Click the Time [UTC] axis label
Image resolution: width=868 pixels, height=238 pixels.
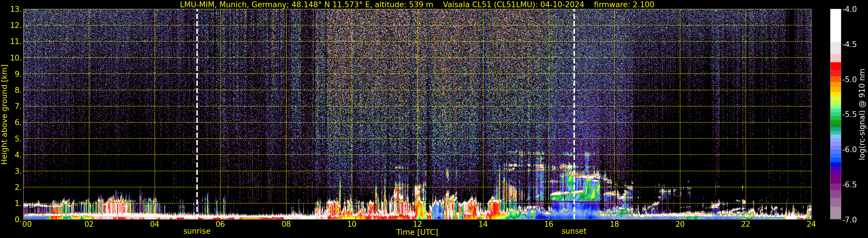pos(417,232)
